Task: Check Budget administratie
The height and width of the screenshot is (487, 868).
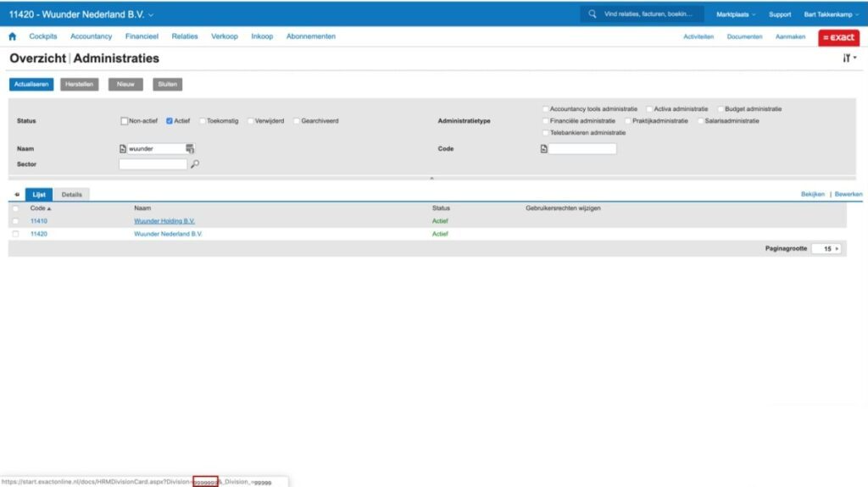Action: tap(721, 109)
